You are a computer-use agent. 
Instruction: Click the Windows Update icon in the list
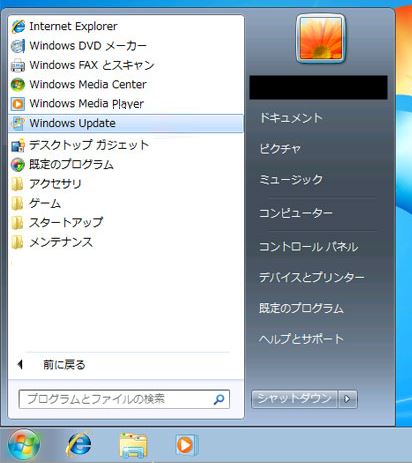click(x=18, y=123)
